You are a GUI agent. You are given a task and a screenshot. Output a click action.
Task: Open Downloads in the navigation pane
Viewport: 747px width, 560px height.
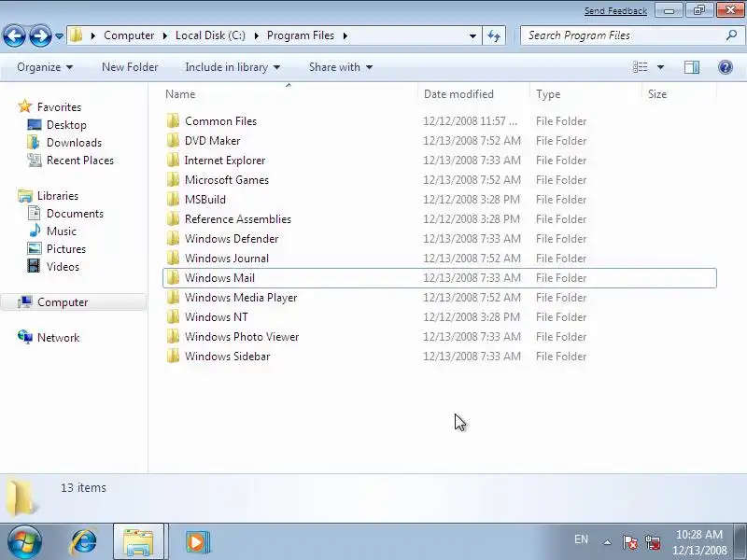74,143
